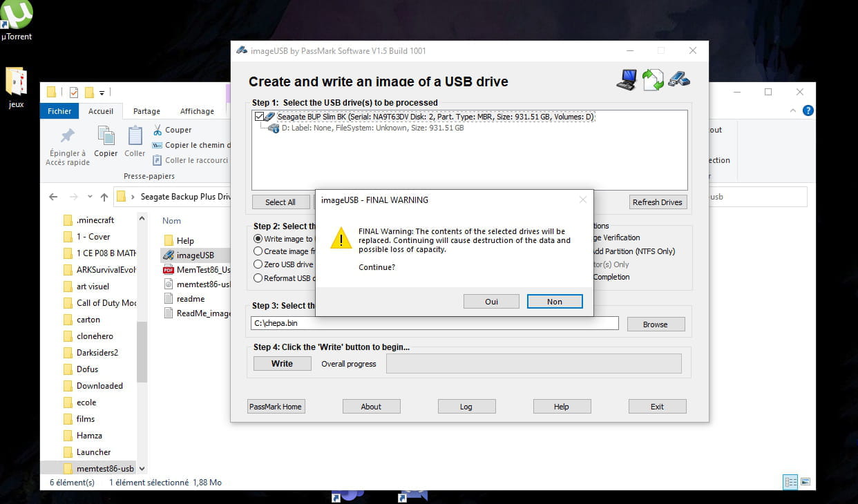
Task: Click the Exit button in imageUSB
Action: pos(657,407)
